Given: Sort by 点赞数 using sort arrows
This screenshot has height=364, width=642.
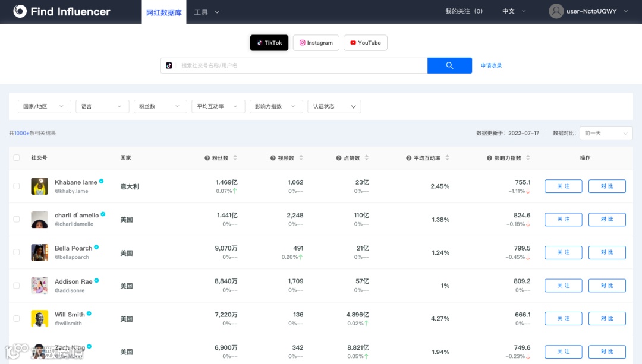Looking at the screenshot, I should pos(366,158).
